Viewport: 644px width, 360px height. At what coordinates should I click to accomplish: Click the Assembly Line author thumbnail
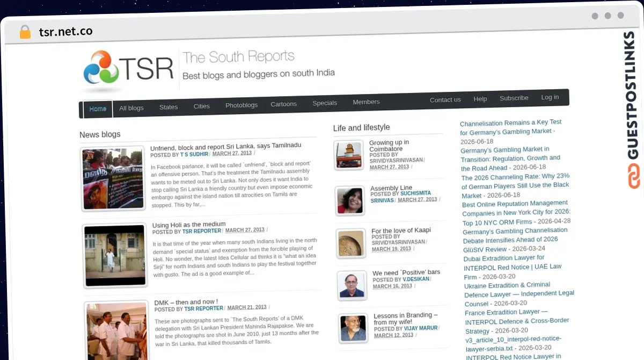(350, 200)
